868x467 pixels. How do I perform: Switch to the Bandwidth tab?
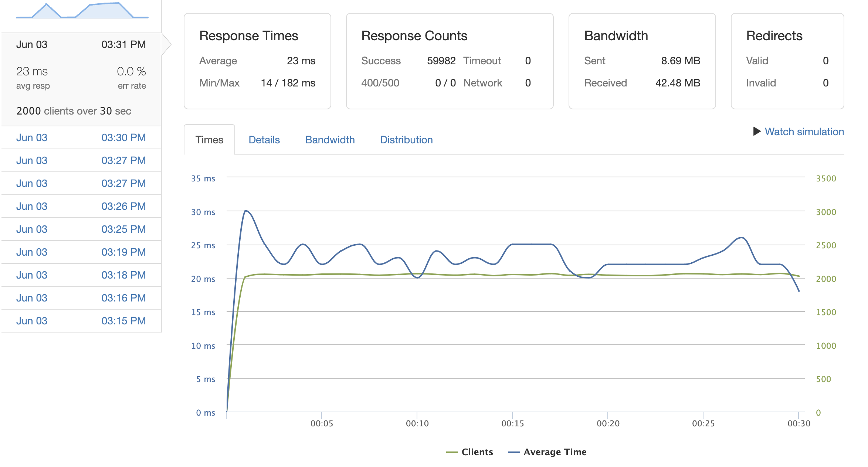pos(330,140)
